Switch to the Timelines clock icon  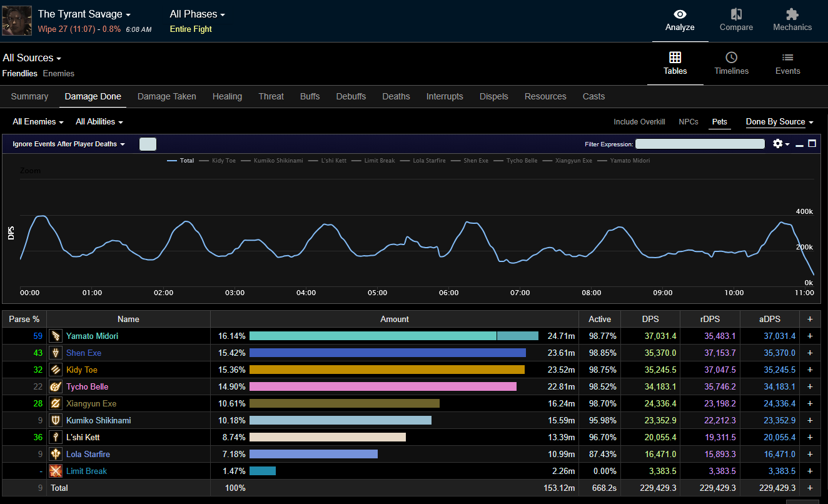pos(731,58)
